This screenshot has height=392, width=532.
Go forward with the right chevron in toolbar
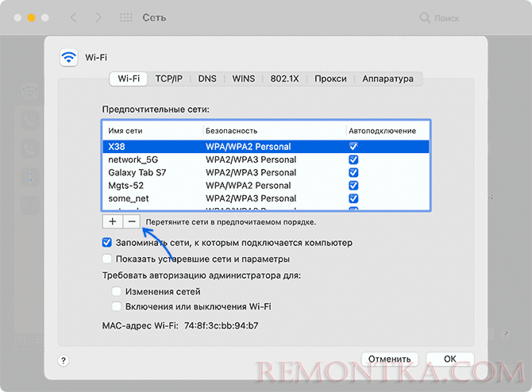pos(98,17)
